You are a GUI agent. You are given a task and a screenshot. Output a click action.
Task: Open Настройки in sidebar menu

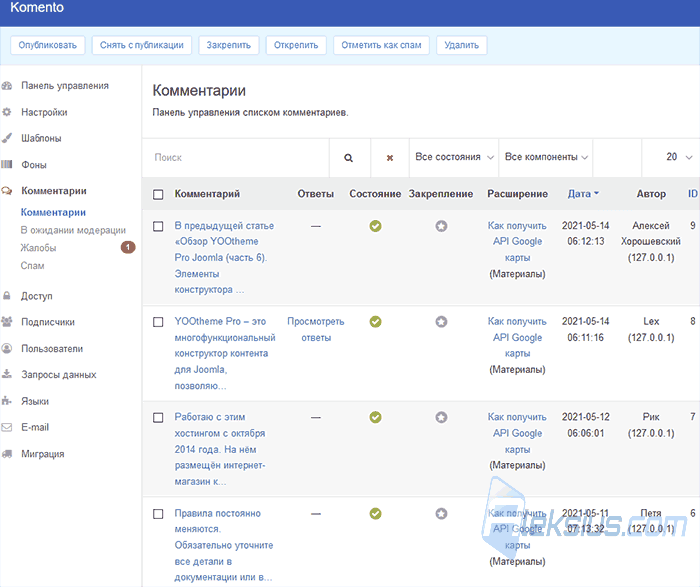[x=44, y=112]
